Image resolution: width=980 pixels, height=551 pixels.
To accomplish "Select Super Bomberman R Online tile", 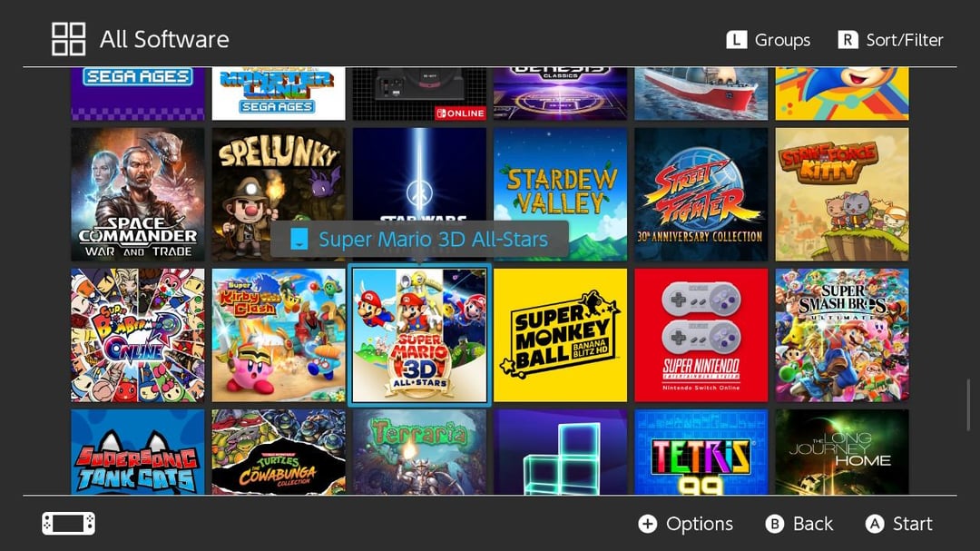I will point(138,335).
